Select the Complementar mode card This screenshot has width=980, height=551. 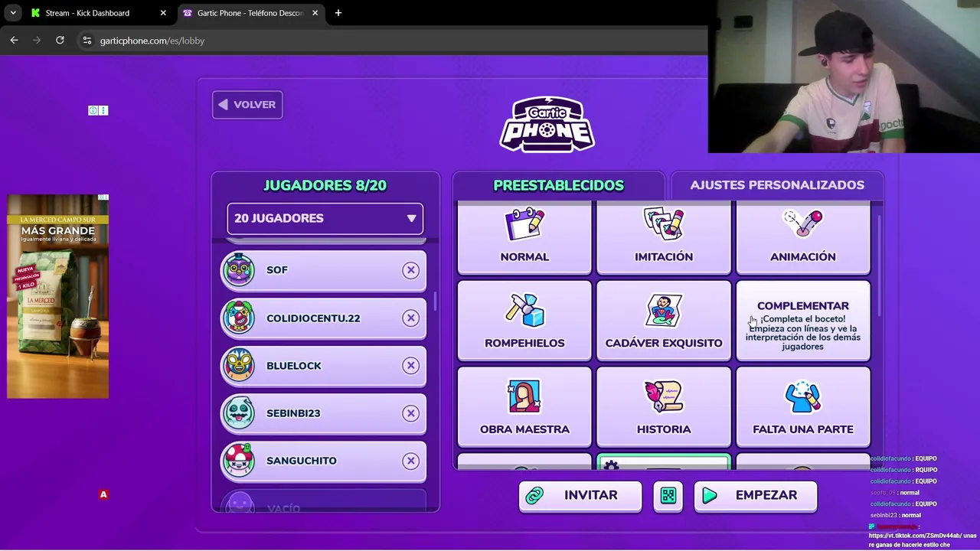click(x=802, y=321)
